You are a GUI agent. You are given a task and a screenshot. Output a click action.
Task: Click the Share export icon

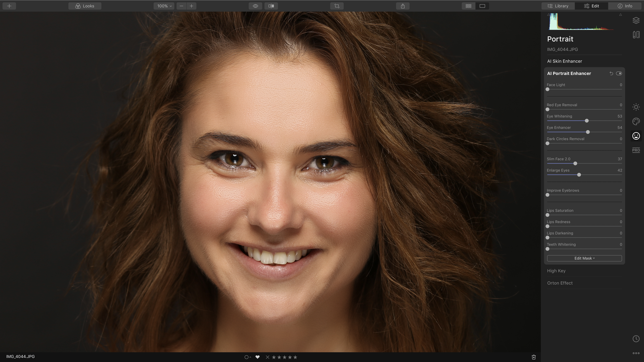(402, 6)
